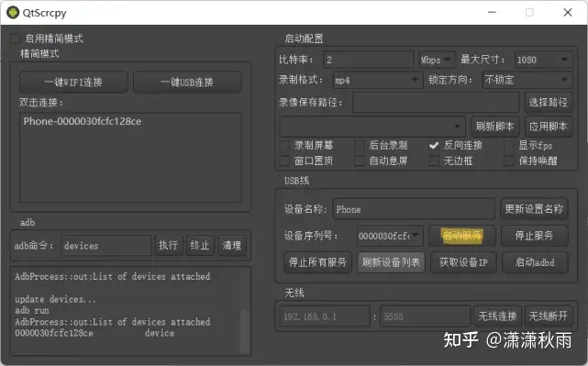Image resolution: width=588 pixels, height=366 pixels.
Task: Click the 执行 adb button
Action: (x=168, y=246)
